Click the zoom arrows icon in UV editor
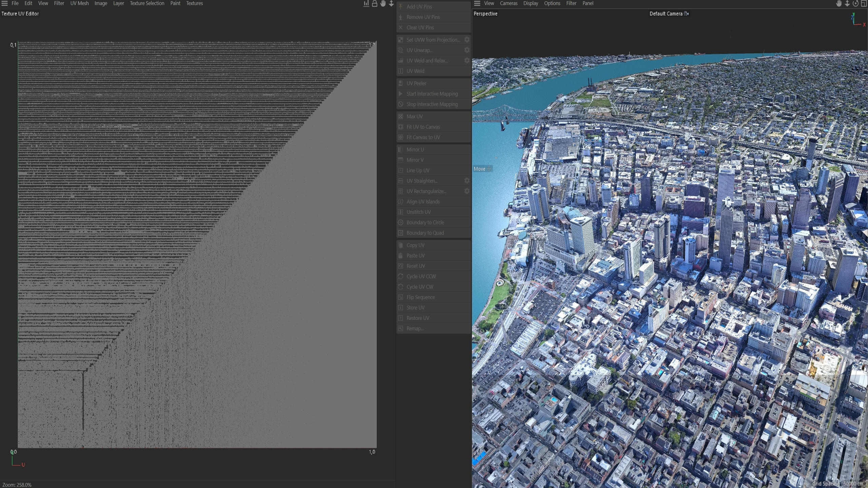Screen dimensions: 868x488 (391, 3)
